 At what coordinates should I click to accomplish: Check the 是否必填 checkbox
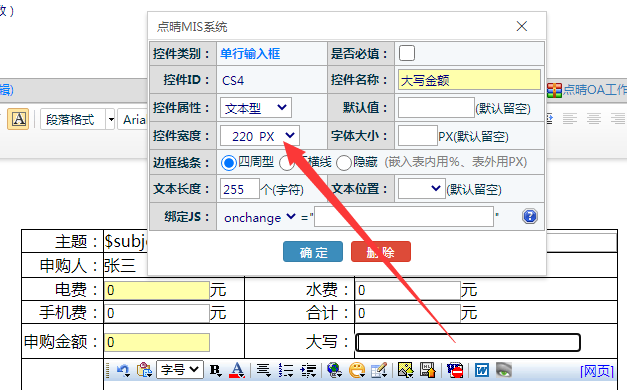tap(407, 53)
